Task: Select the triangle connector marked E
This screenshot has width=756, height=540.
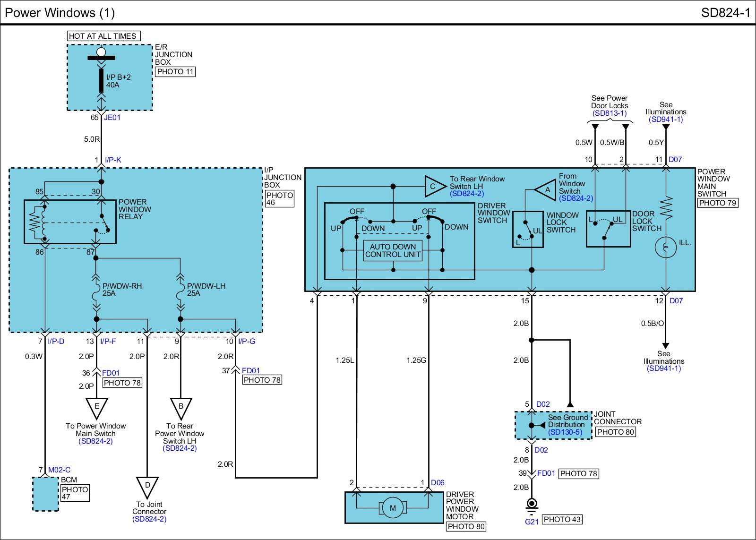Action: point(96,407)
